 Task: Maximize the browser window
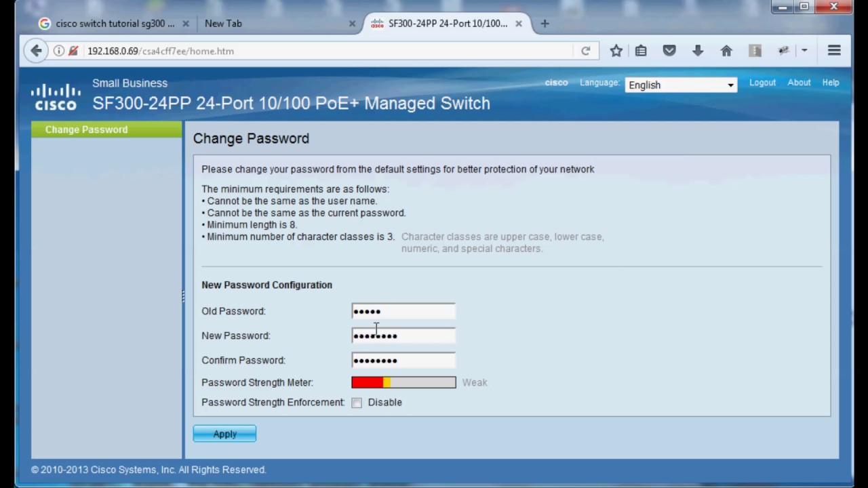(x=804, y=6)
